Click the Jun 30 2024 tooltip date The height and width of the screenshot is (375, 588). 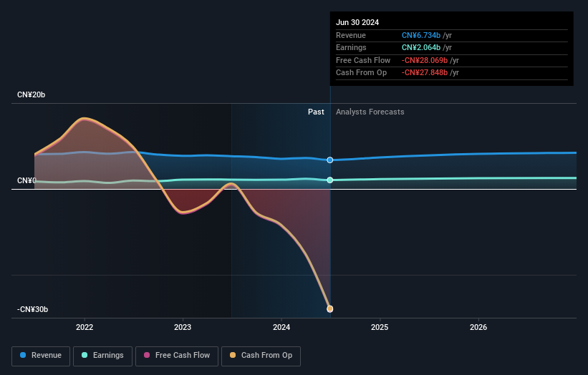(357, 22)
